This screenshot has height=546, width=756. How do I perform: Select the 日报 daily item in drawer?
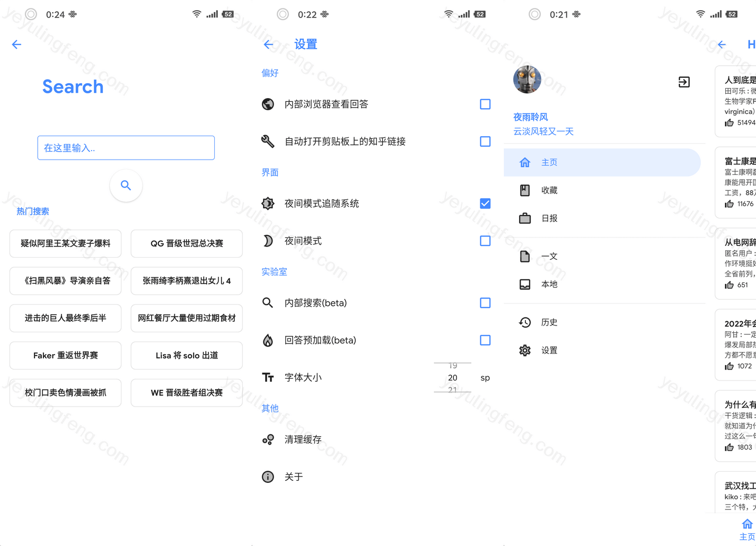(x=549, y=218)
